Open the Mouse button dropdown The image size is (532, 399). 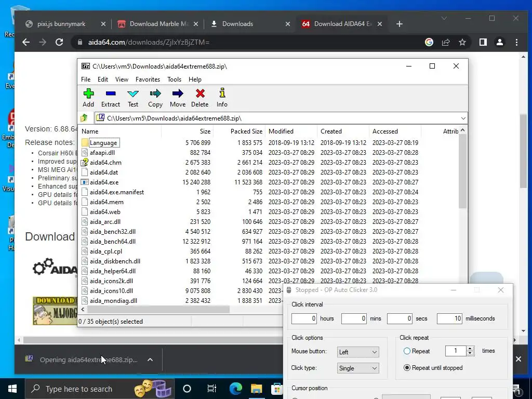[x=358, y=352]
